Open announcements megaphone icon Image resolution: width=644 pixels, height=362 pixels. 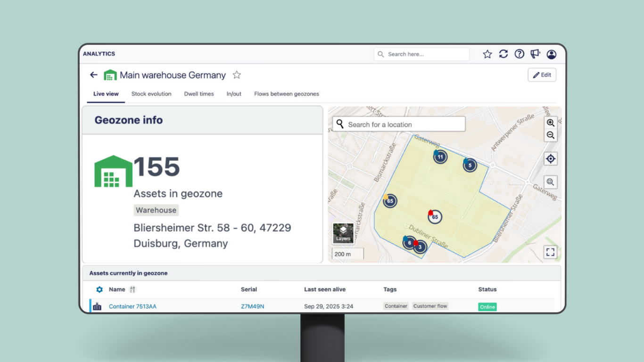(x=535, y=54)
